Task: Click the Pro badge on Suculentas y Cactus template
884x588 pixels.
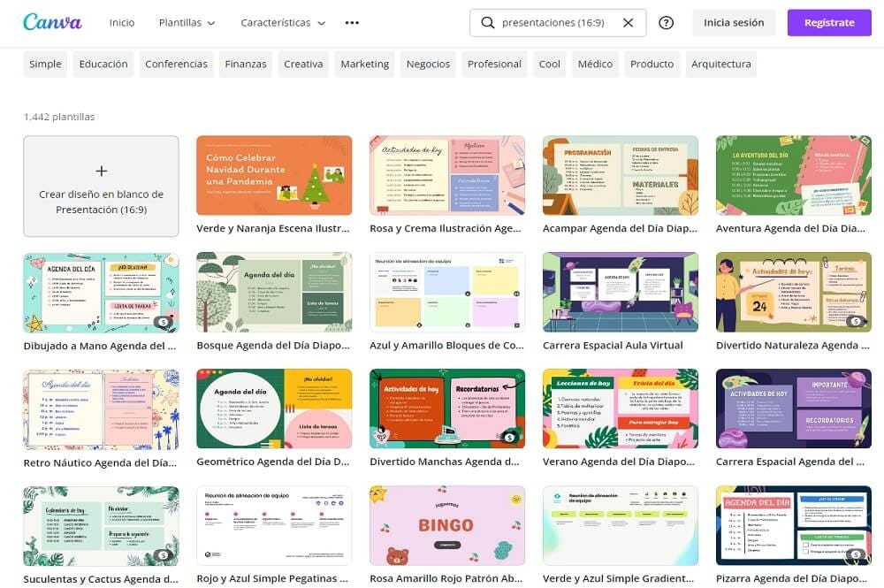Action: (x=162, y=556)
